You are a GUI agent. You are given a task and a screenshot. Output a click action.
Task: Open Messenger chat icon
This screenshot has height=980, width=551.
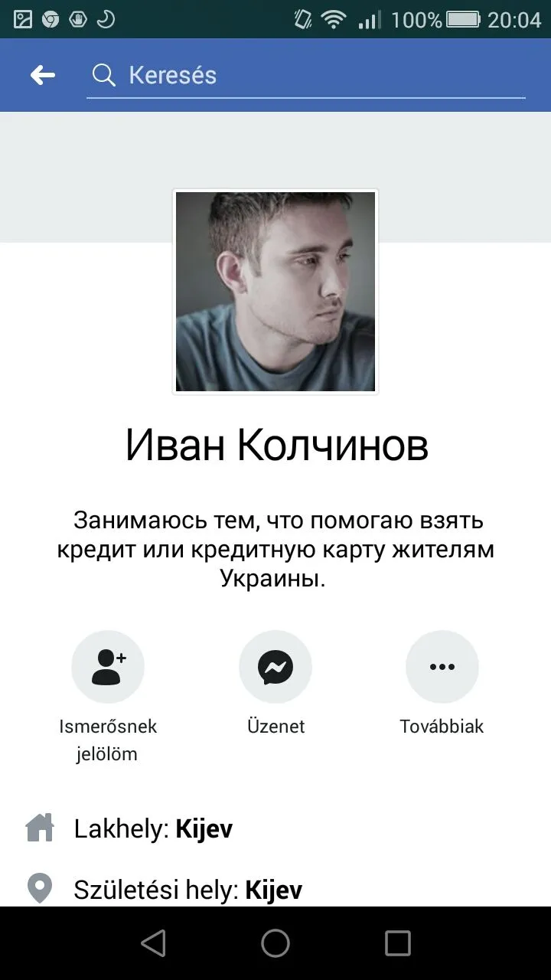click(x=275, y=666)
